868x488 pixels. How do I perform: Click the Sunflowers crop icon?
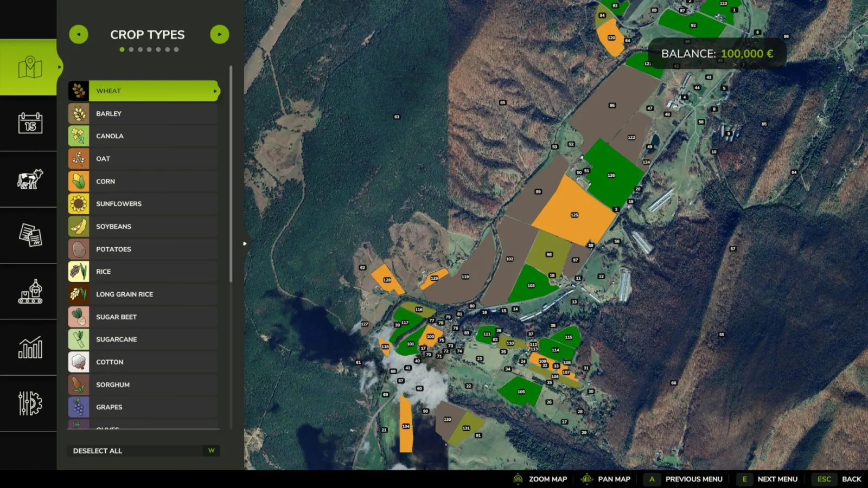click(79, 204)
